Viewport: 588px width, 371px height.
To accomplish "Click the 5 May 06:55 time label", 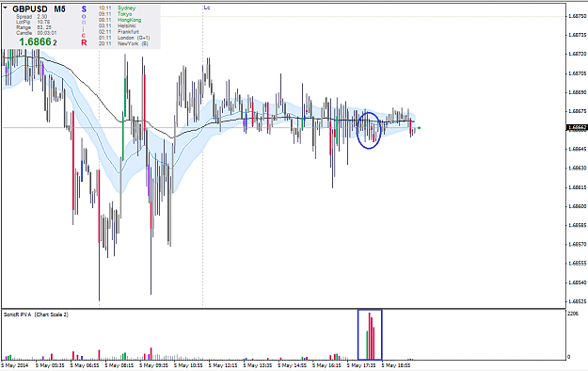I will (x=85, y=365).
